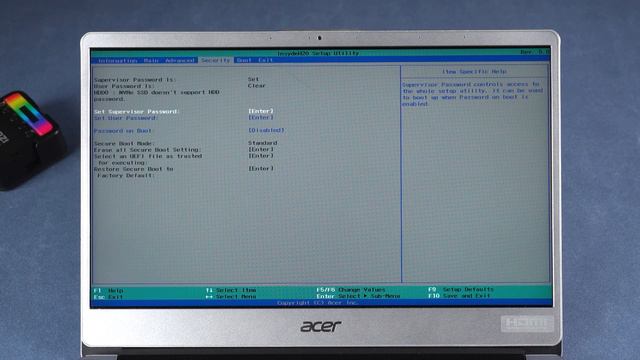The height and width of the screenshot is (360, 640).
Task: Click the Copyright Acer Inc. line
Action: tap(318, 303)
